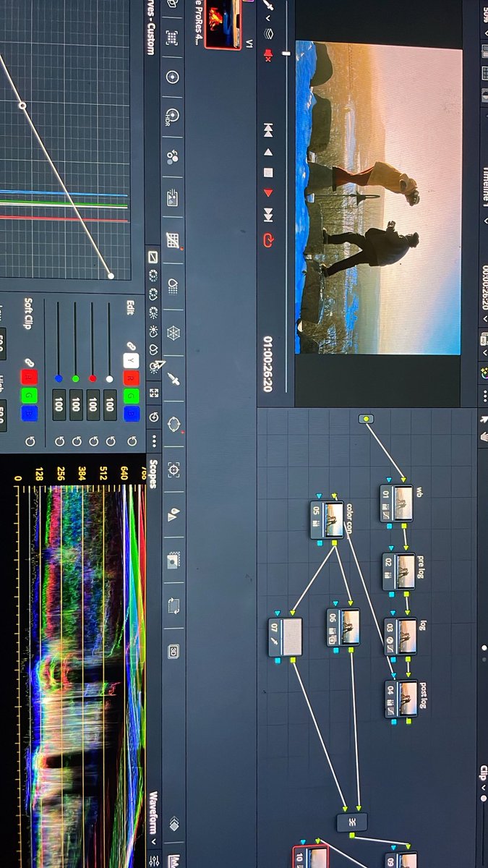
Task: Open the curves palette three-dot options menu
Action: pos(155,441)
